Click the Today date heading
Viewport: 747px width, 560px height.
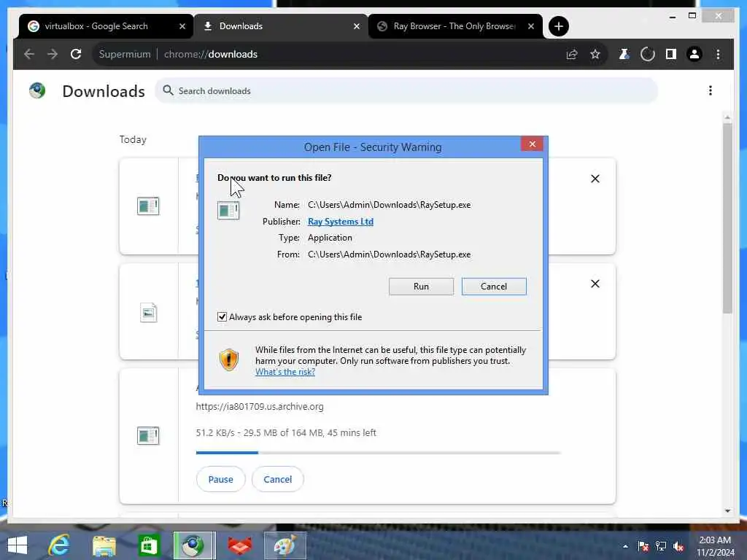tap(133, 139)
